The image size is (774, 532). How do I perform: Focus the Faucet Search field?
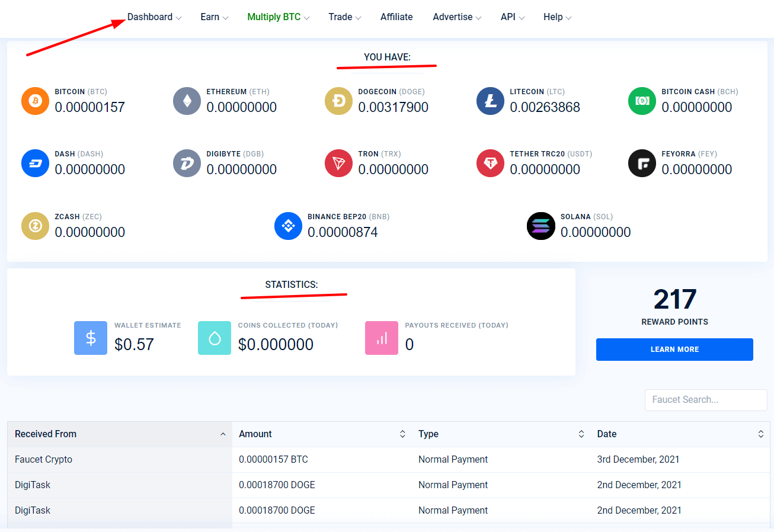pyautogui.click(x=706, y=400)
